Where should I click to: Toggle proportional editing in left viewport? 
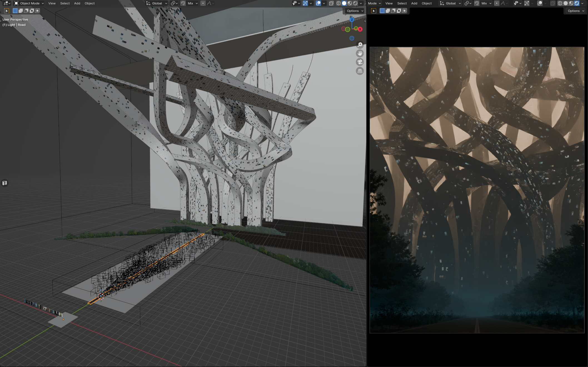click(x=203, y=3)
